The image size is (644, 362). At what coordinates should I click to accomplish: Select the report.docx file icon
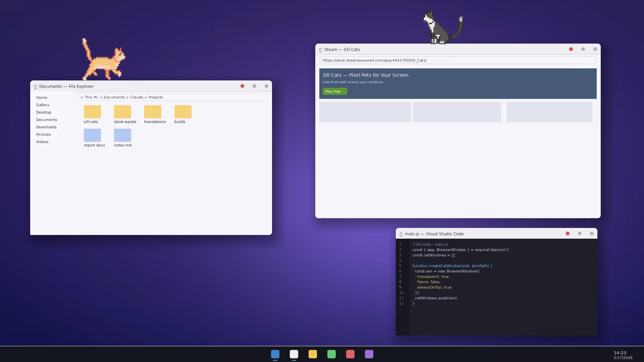pyautogui.click(x=92, y=135)
